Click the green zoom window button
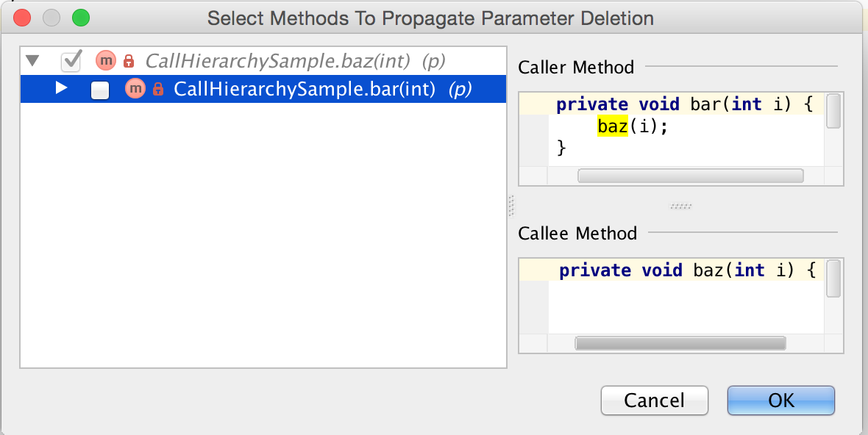The image size is (868, 435). point(80,18)
